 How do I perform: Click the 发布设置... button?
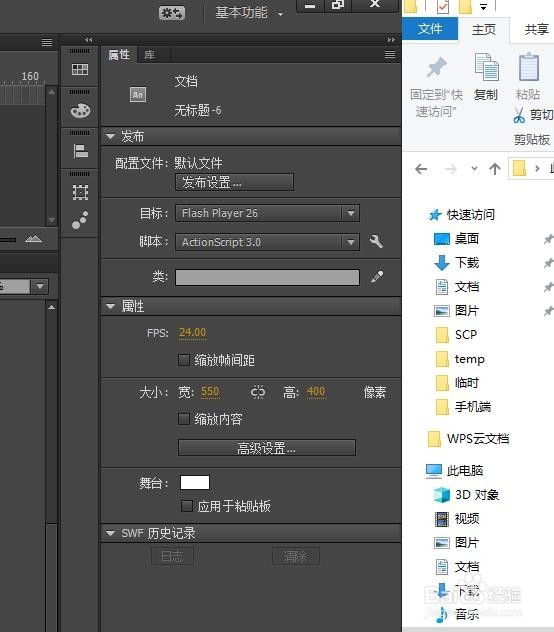click(x=235, y=182)
